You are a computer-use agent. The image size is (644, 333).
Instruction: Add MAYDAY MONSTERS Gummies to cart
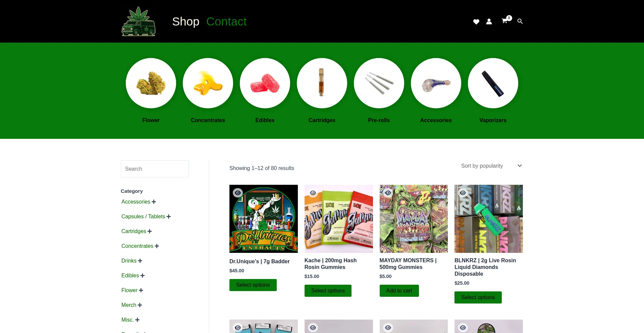[x=399, y=291]
